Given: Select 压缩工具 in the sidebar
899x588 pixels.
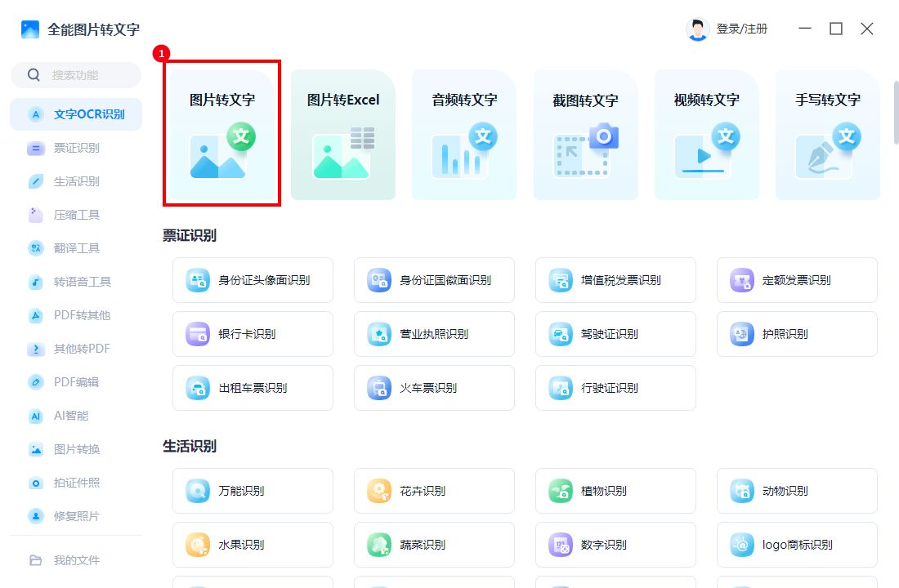Looking at the screenshot, I should (76, 215).
